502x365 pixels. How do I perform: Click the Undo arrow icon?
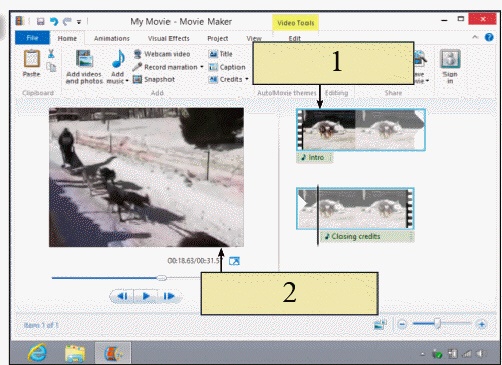tap(54, 22)
